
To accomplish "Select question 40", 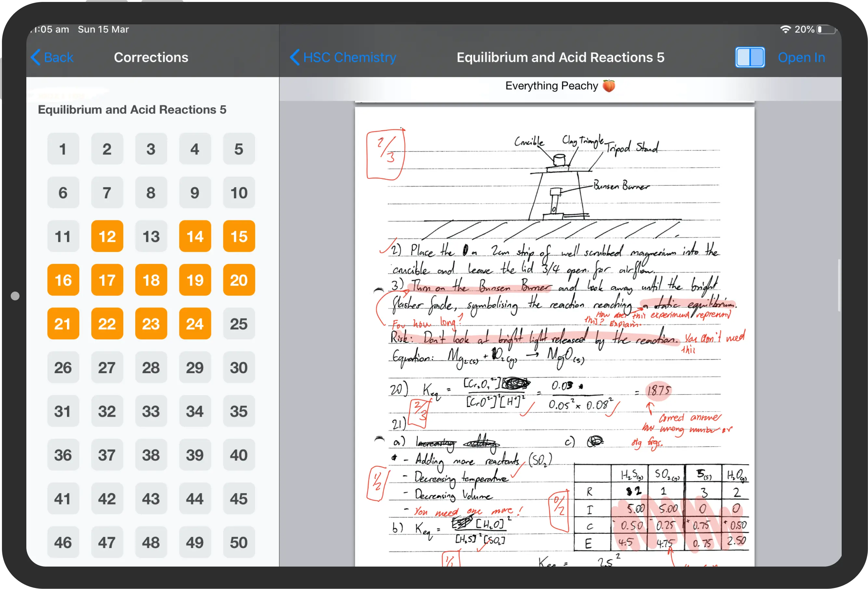I will [239, 455].
